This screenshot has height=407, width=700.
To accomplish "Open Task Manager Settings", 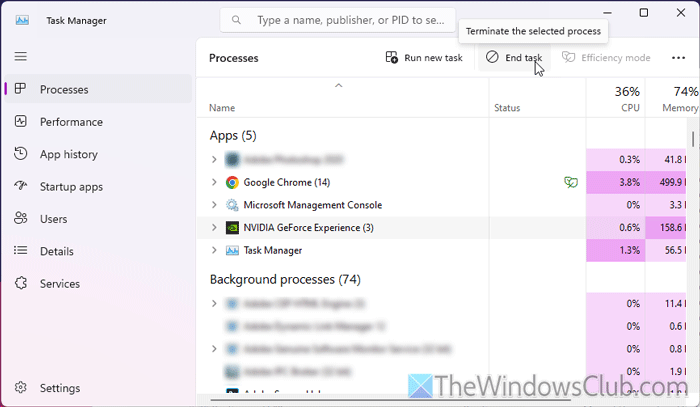I will pos(98,388).
